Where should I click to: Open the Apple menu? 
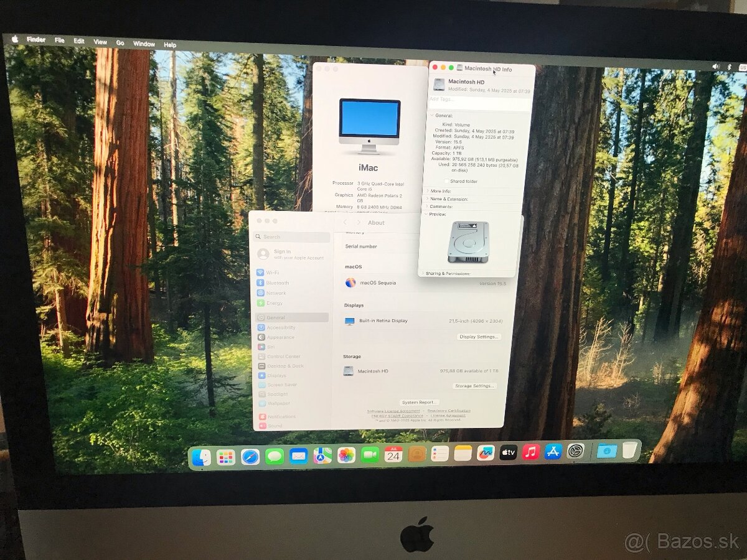click(15, 39)
